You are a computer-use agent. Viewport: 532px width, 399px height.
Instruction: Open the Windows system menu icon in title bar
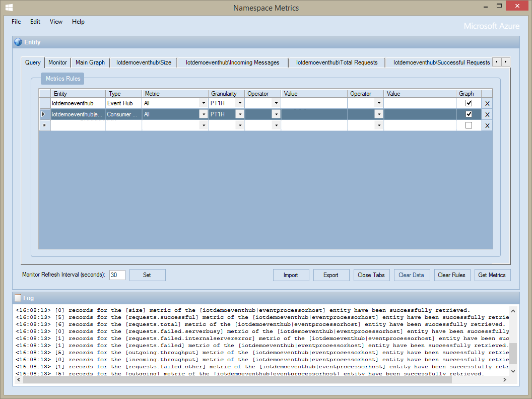pos(9,8)
